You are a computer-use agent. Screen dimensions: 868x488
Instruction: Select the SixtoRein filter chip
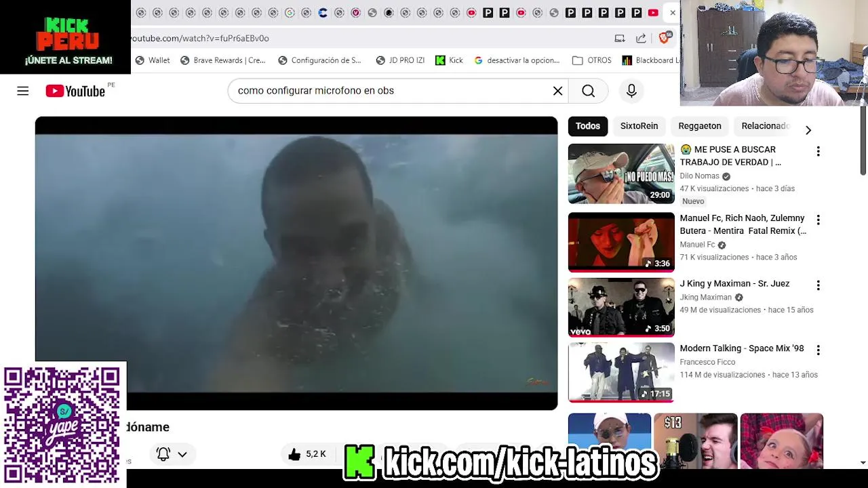[x=639, y=126]
